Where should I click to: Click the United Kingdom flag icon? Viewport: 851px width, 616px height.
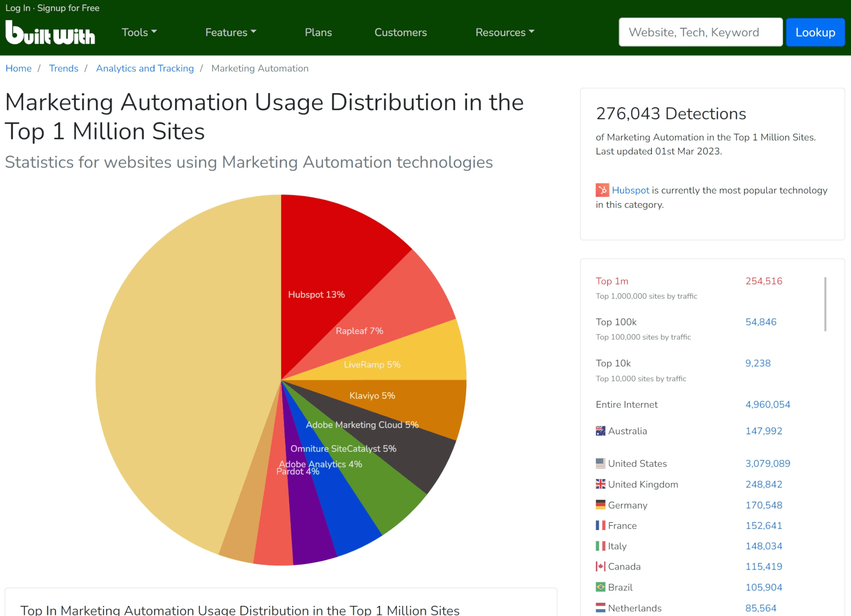point(600,484)
